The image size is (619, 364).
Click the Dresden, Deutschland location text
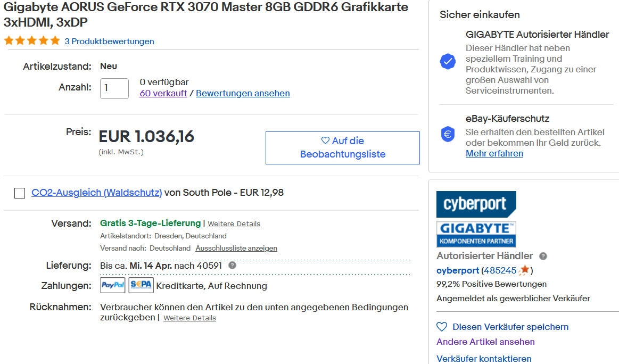click(191, 236)
